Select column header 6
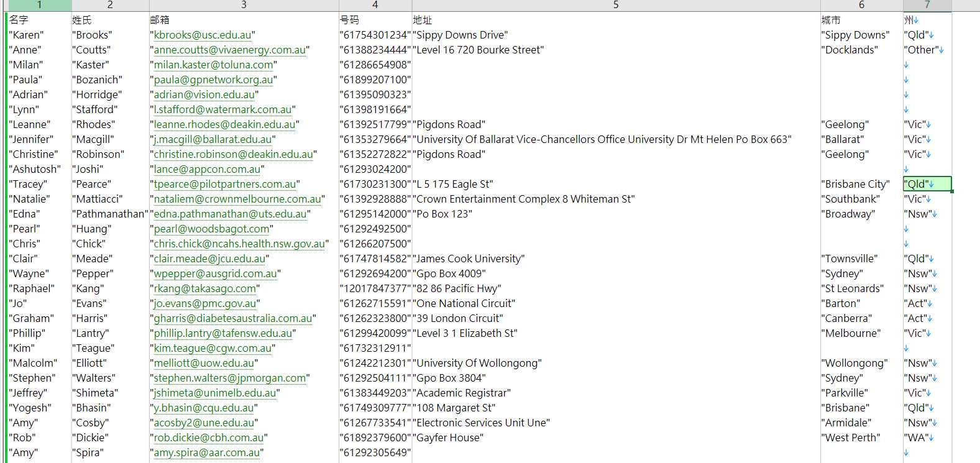Image resolution: width=980 pixels, height=463 pixels. click(861, 5)
